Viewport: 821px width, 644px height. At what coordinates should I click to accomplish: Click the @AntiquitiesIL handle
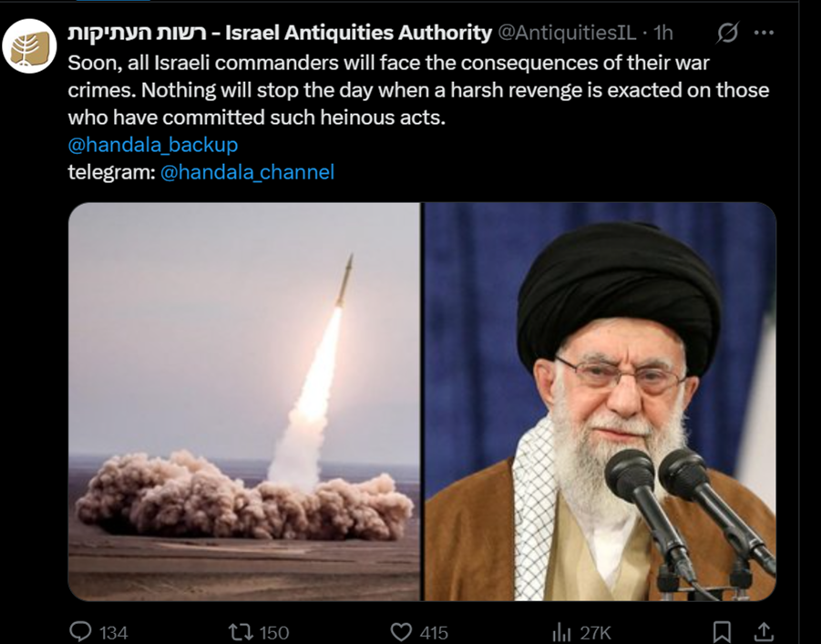(567, 33)
